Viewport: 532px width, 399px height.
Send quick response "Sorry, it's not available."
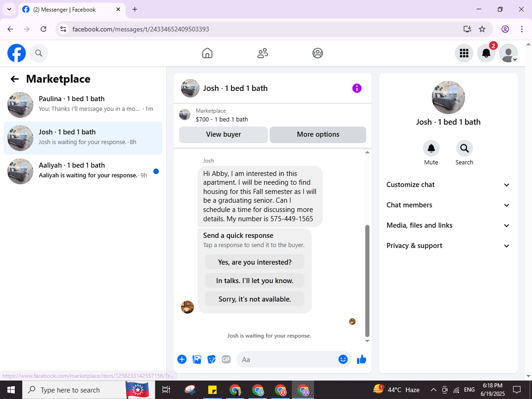254,299
